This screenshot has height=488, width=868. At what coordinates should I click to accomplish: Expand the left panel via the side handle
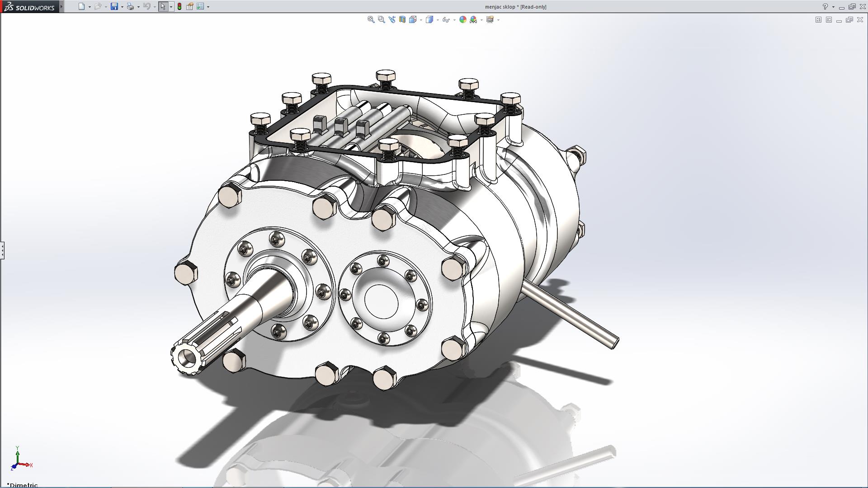click(2, 250)
